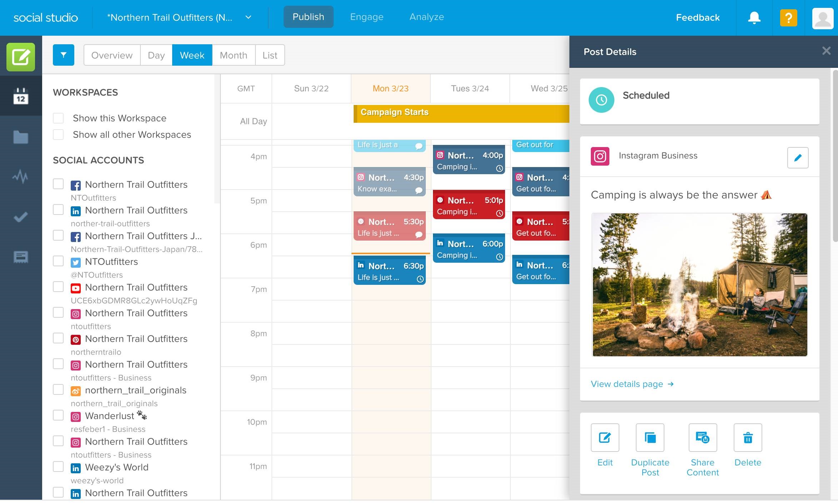Open the workspace account dropdown arrow
The image size is (838, 504).
click(251, 17)
